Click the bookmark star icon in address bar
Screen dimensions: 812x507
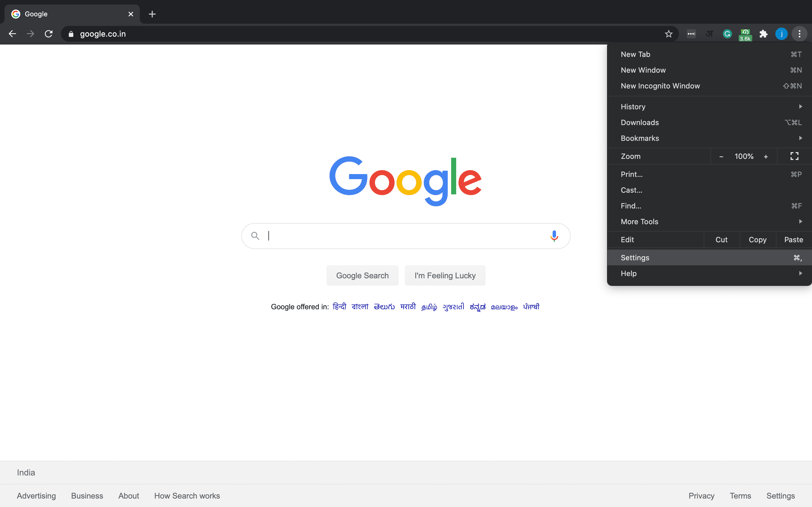click(668, 34)
